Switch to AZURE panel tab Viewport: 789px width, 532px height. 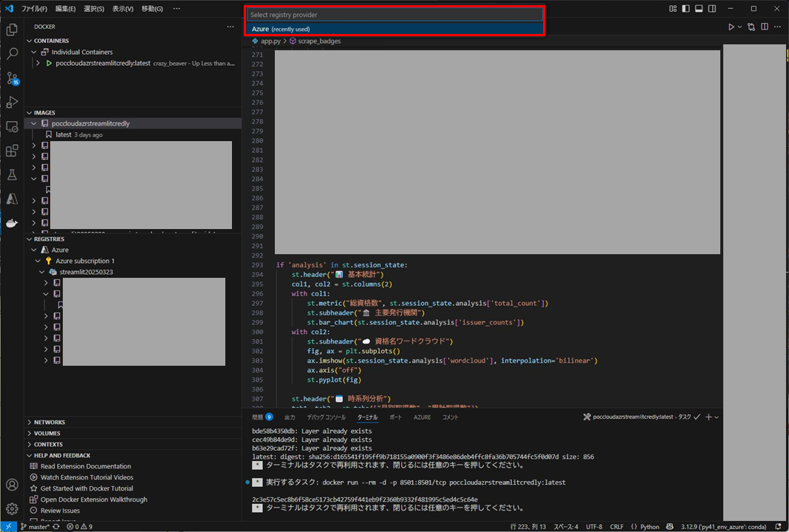tap(422, 417)
